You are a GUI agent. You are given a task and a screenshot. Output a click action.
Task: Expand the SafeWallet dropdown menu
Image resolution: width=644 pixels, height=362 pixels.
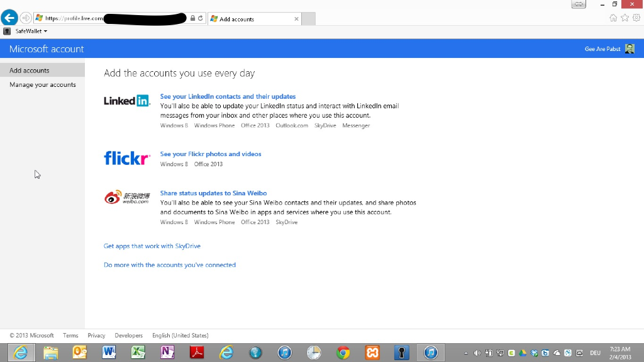coord(31,31)
